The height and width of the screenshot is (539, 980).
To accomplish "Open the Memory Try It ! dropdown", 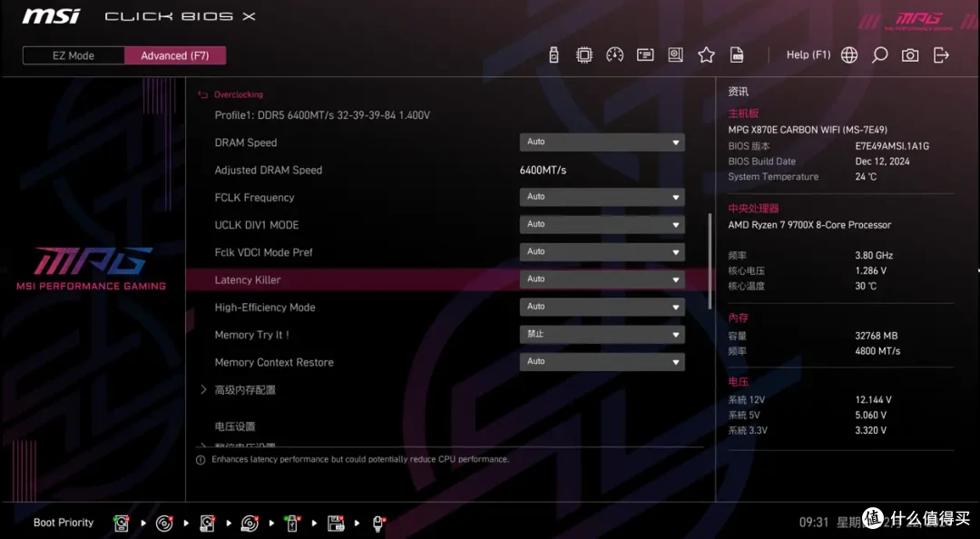I will coord(602,335).
